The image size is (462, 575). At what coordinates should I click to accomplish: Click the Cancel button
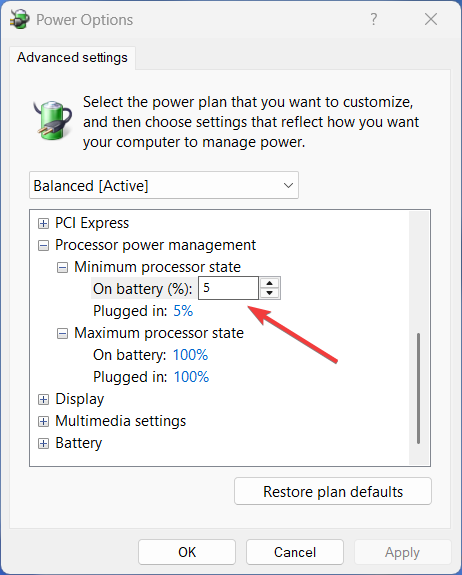coord(295,552)
